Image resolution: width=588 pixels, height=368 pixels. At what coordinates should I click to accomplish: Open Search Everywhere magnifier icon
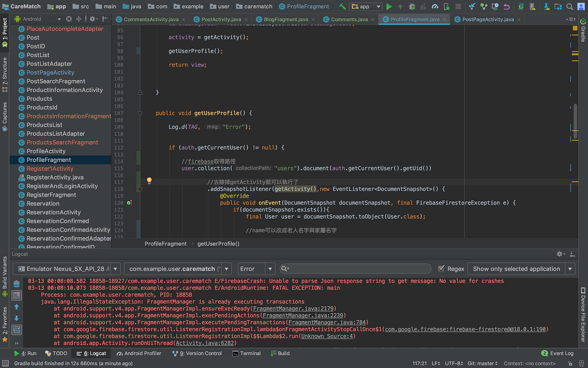tap(570, 7)
